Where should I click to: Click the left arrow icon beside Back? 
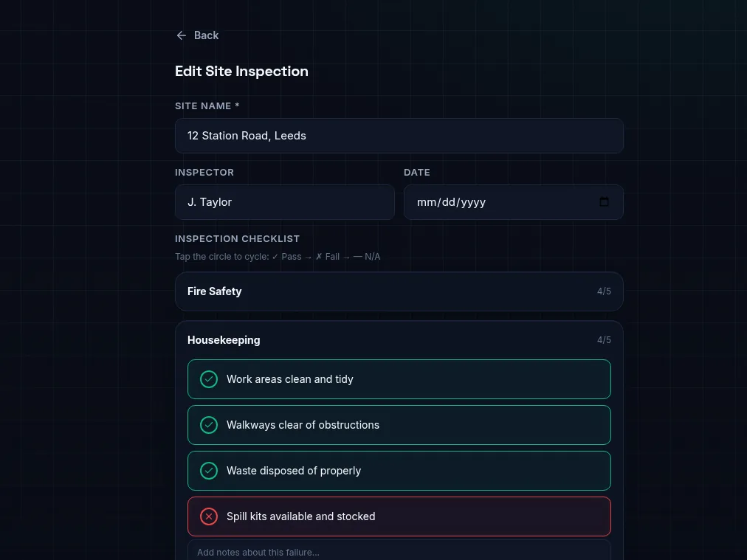(x=181, y=35)
